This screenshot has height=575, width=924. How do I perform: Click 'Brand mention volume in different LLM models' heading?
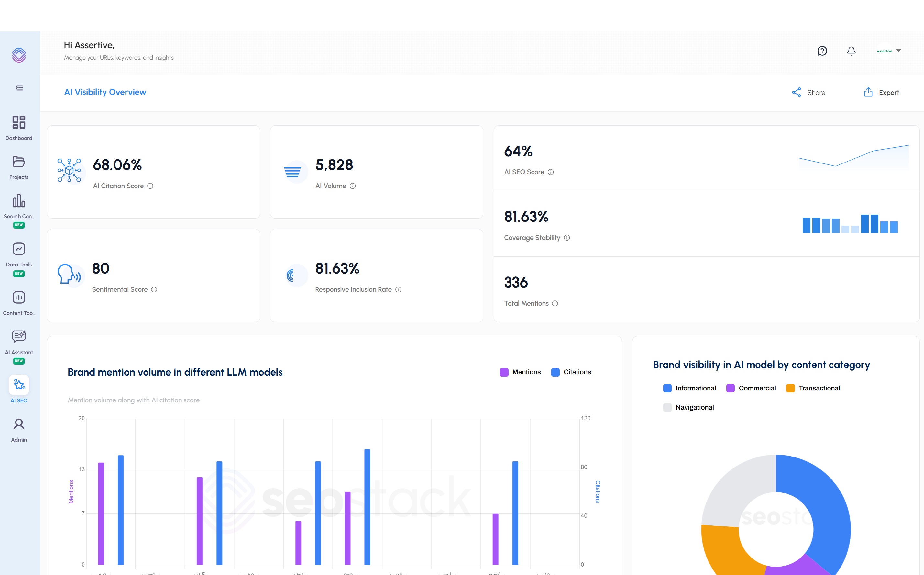175,372
